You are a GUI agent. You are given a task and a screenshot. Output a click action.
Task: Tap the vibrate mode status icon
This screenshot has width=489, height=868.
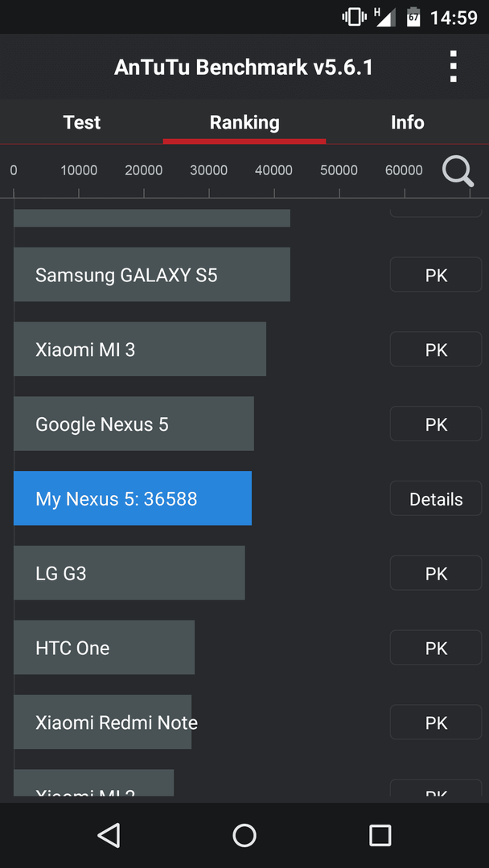click(355, 17)
